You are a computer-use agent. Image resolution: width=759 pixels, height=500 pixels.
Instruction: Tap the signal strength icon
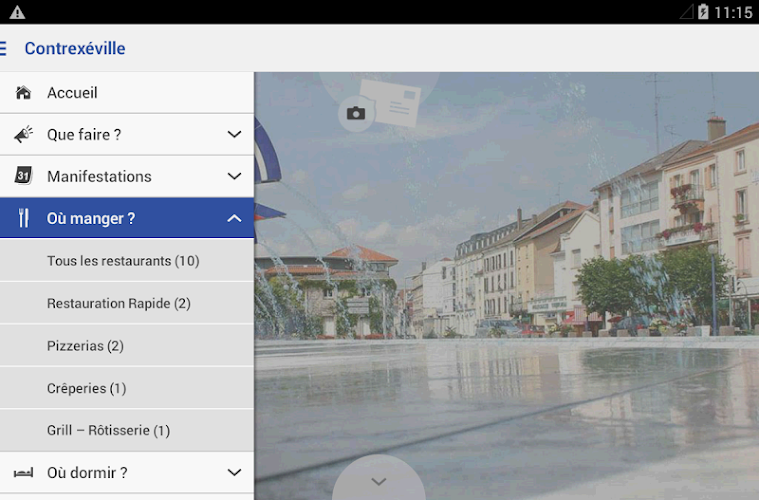tap(686, 12)
